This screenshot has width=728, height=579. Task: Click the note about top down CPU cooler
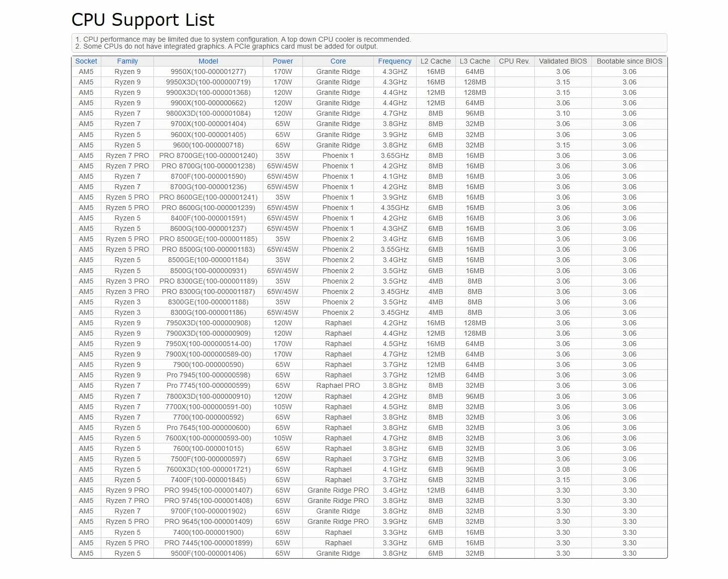point(243,39)
